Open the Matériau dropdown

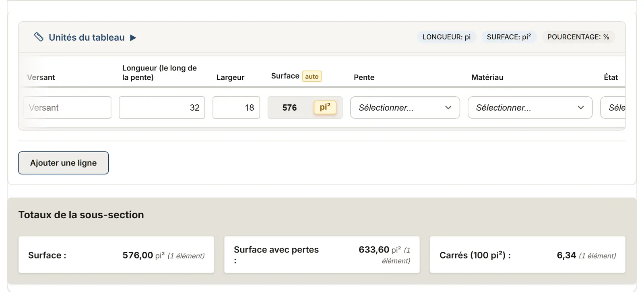(530, 108)
